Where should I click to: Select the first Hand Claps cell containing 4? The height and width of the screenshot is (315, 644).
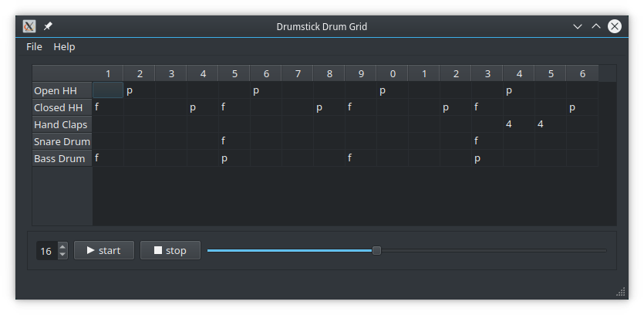click(518, 124)
